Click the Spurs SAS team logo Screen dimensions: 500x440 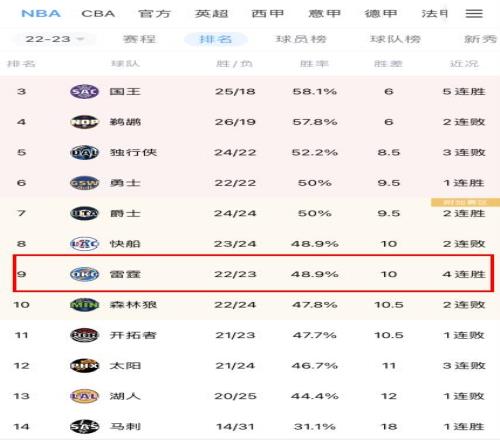click(85, 427)
